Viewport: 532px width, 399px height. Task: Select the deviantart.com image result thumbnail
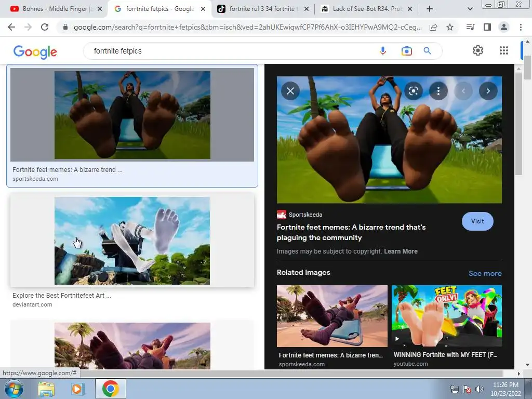tap(132, 241)
